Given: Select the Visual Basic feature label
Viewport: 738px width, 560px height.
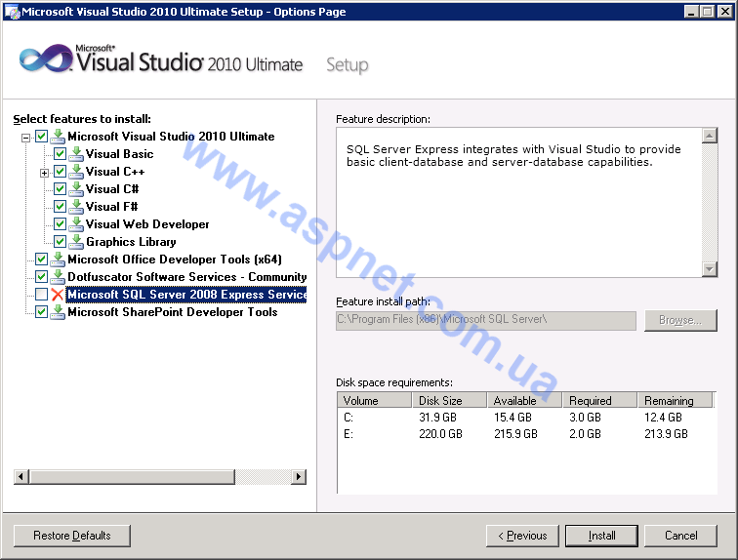Looking at the screenshot, I should pos(119,154).
